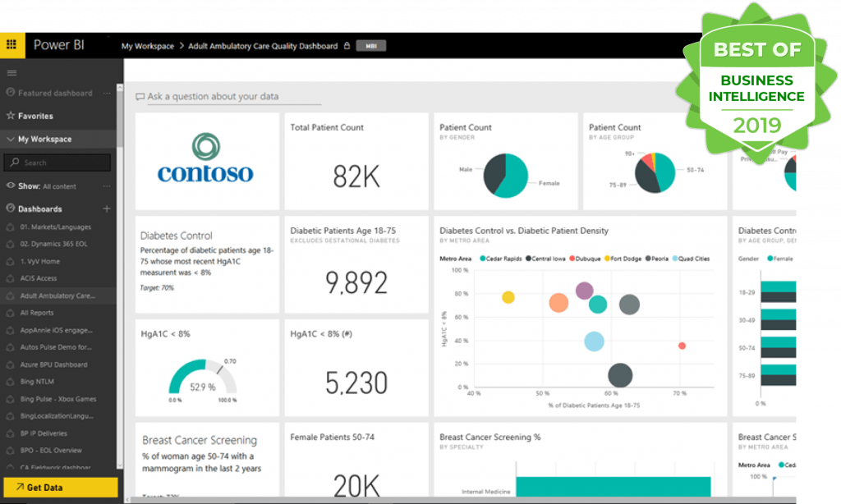Collapse the navigation pane hamburger icon
The width and height of the screenshot is (841, 504).
pos(11,73)
